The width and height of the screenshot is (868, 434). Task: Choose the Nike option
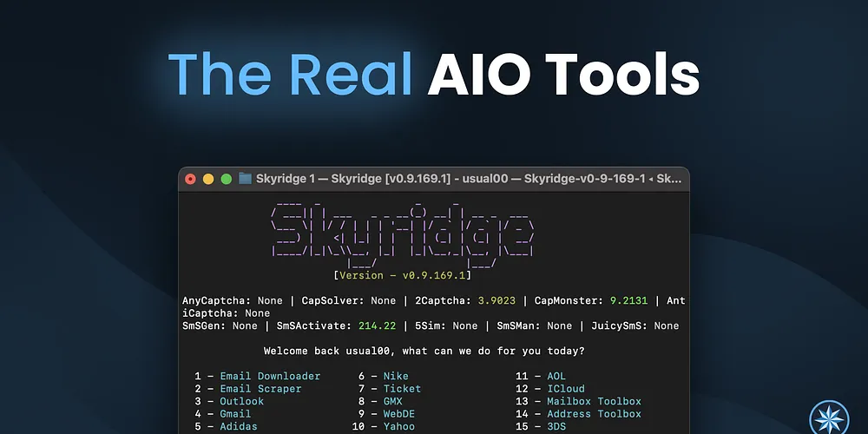pyautogui.click(x=396, y=376)
